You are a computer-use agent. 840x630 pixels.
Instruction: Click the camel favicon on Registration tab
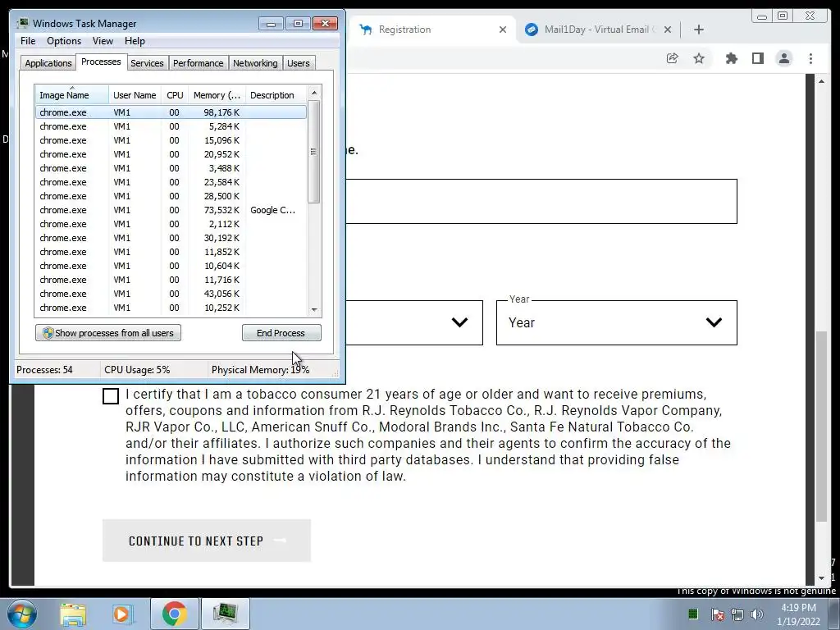366,30
